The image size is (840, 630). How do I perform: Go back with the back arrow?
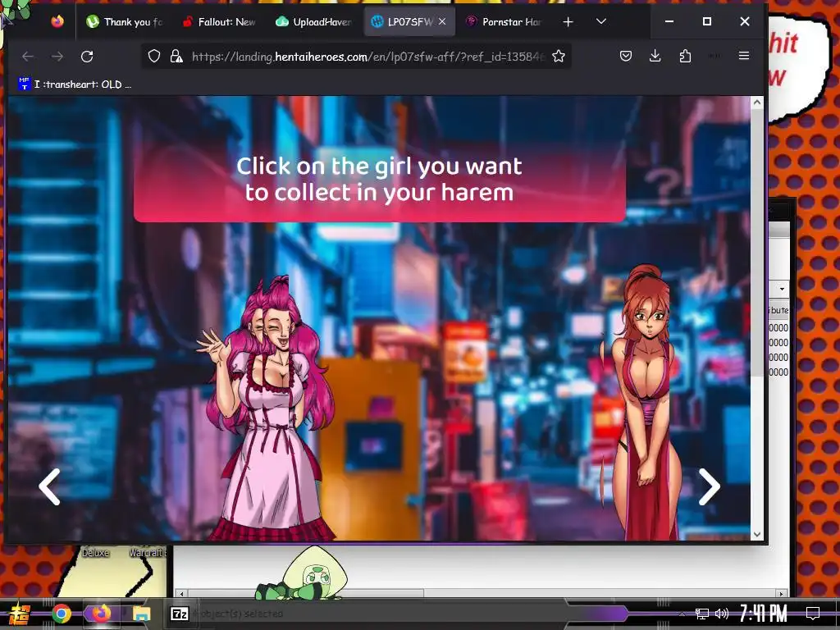pyautogui.click(x=28, y=57)
